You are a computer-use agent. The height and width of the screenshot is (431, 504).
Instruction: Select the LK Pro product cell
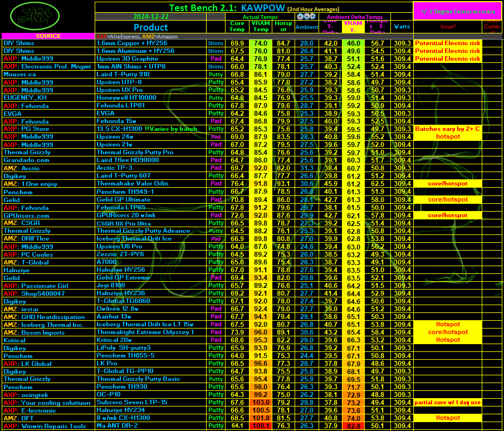151,363
